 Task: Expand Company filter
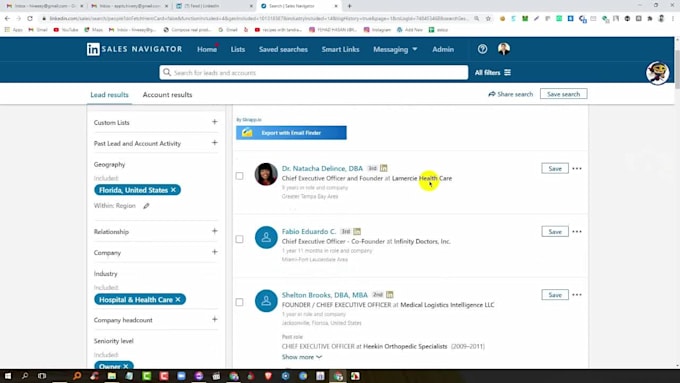(215, 252)
